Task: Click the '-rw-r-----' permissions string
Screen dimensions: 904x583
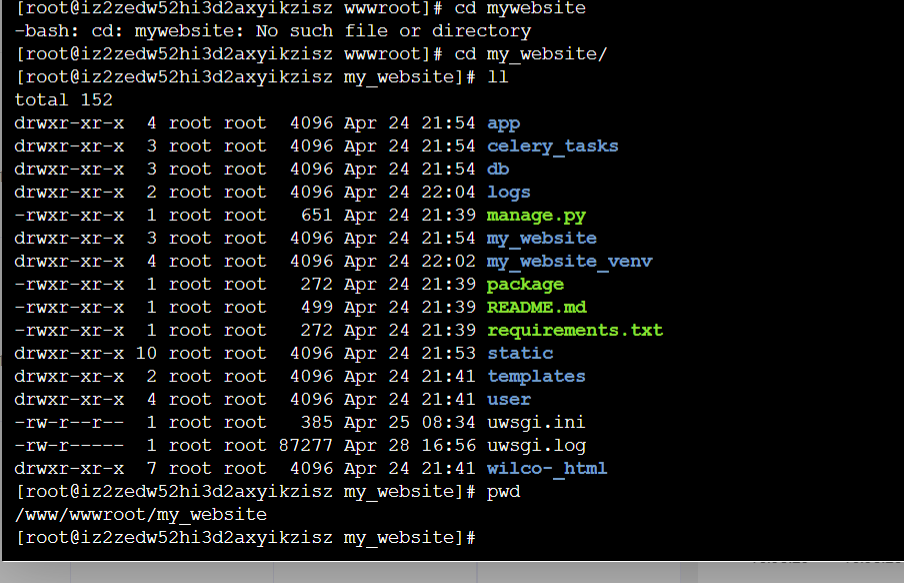Action: point(69,446)
